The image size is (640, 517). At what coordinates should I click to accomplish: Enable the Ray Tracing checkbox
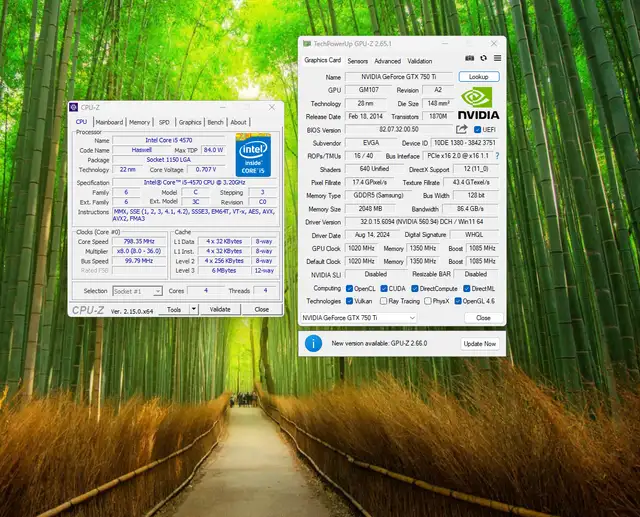point(383,301)
